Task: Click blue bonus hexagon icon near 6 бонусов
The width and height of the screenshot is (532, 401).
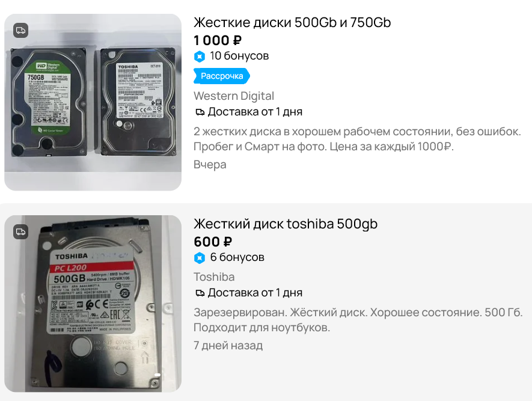Action: [200, 258]
